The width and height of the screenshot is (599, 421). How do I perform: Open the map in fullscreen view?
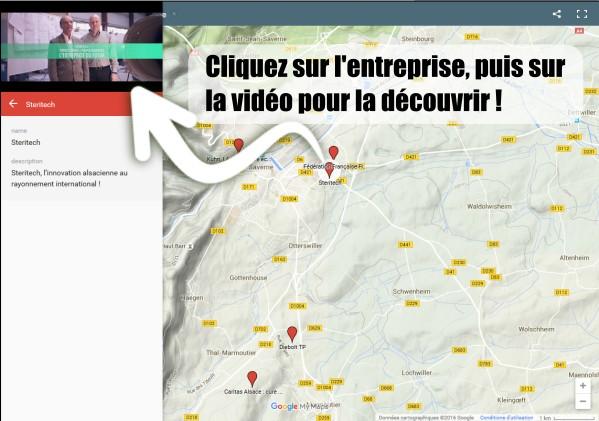click(582, 14)
